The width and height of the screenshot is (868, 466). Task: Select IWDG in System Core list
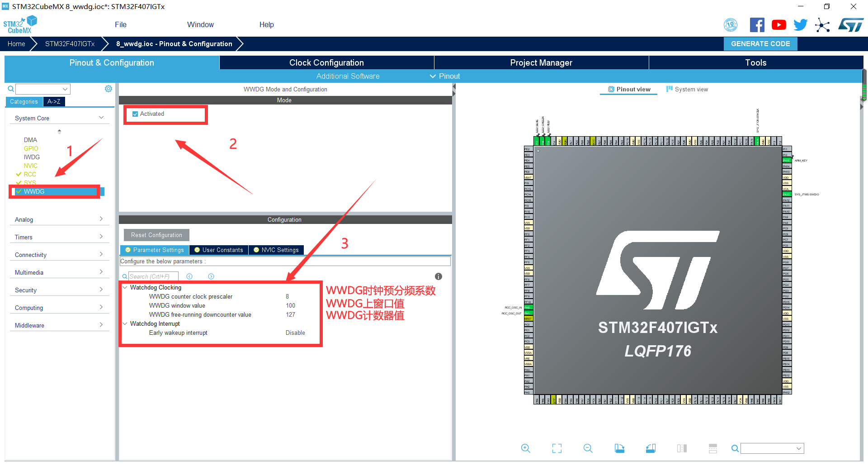click(x=32, y=157)
